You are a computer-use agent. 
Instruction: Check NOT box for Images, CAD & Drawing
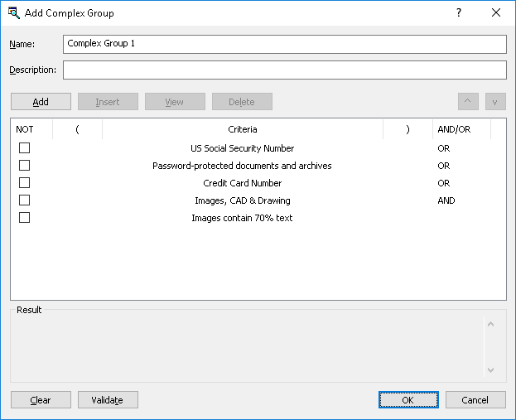click(25, 200)
